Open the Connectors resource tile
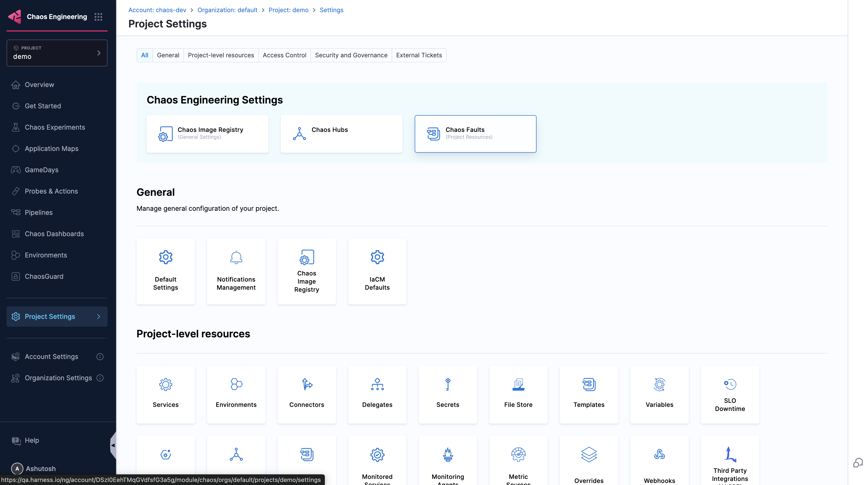868x485 pixels. [306, 394]
